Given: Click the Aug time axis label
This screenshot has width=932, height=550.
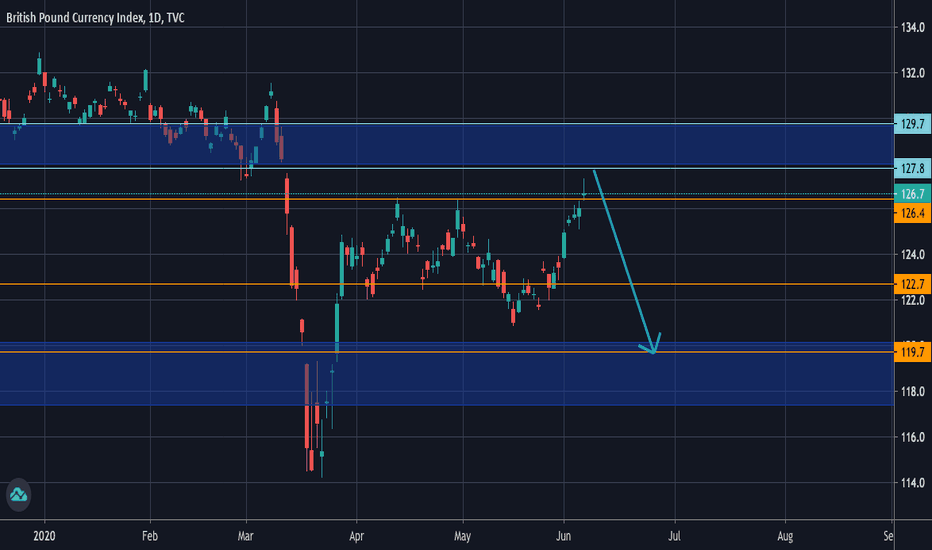Looking at the screenshot, I should (x=785, y=536).
